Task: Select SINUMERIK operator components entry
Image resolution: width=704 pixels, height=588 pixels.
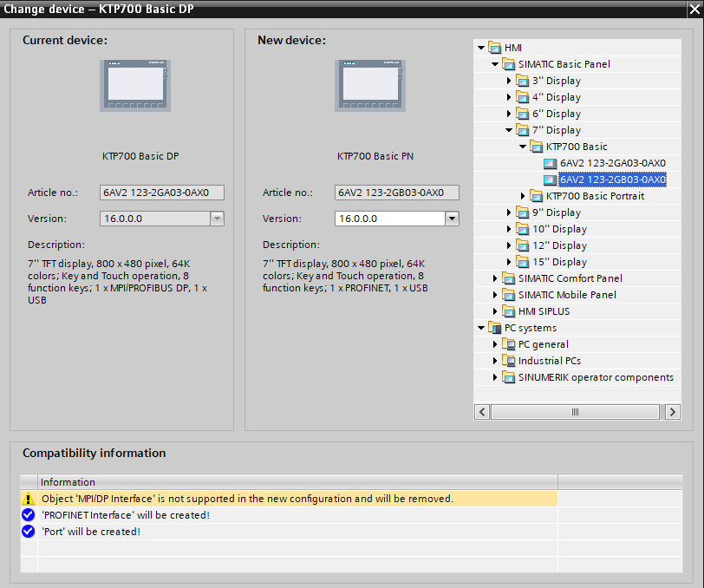Action: pos(596,377)
